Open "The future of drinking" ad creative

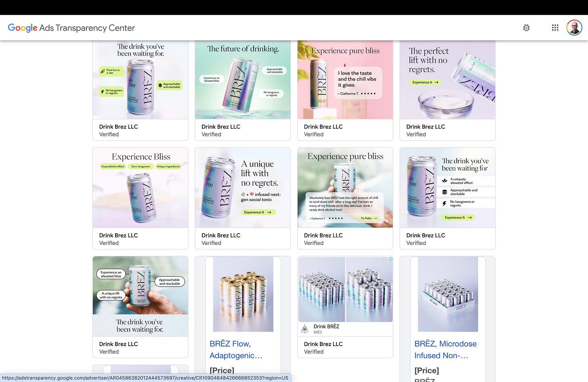[x=243, y=80]
